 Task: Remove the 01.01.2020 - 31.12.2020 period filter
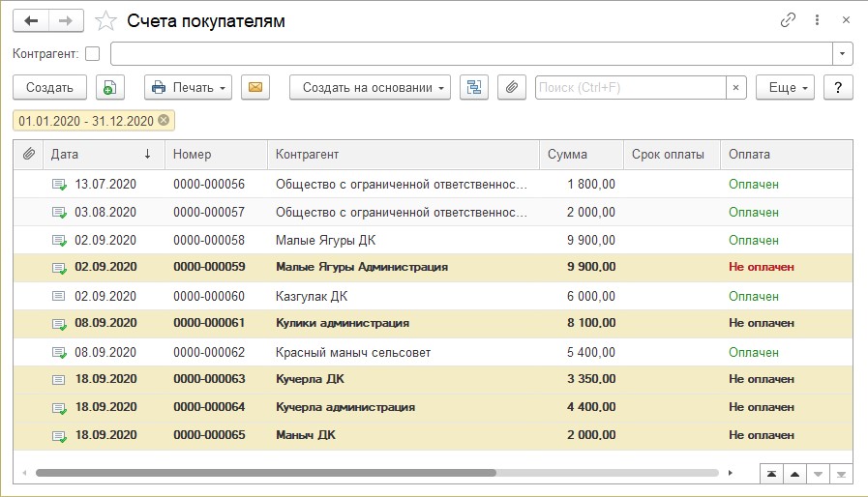pyautogui.click(x=164, y=121)
